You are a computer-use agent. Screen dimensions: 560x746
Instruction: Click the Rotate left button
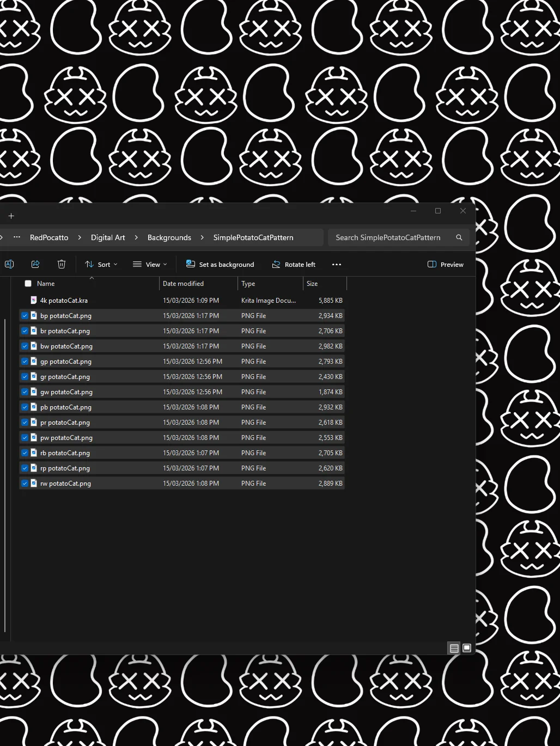pos(294,265)
